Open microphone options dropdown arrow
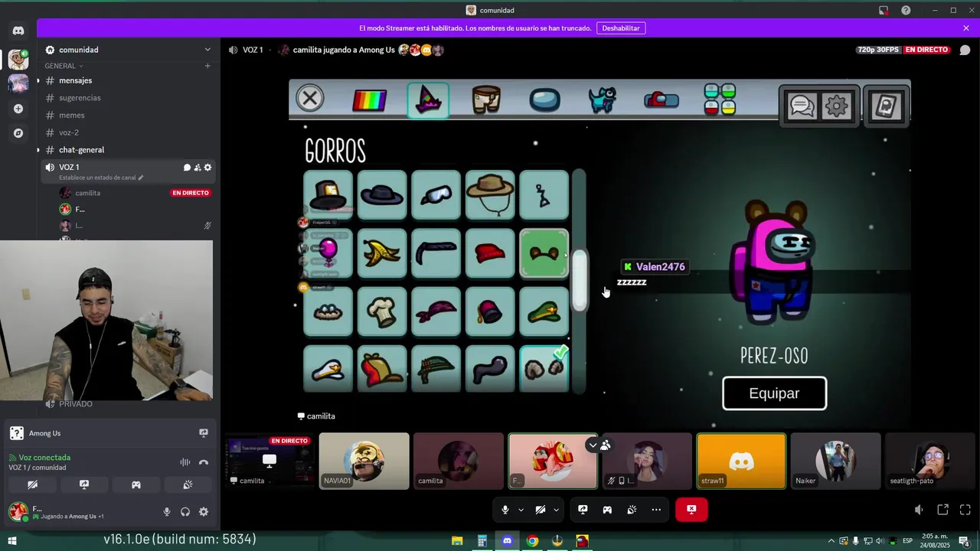 click(x=521, y=510)
